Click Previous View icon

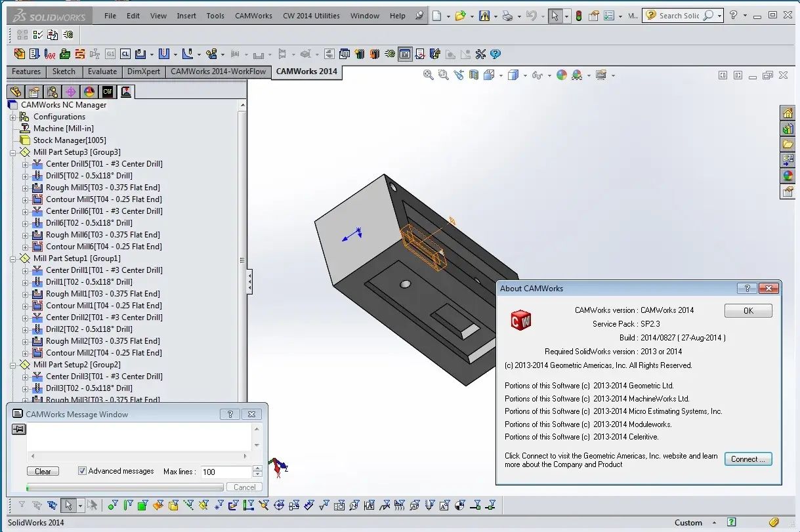click(459, 75)
